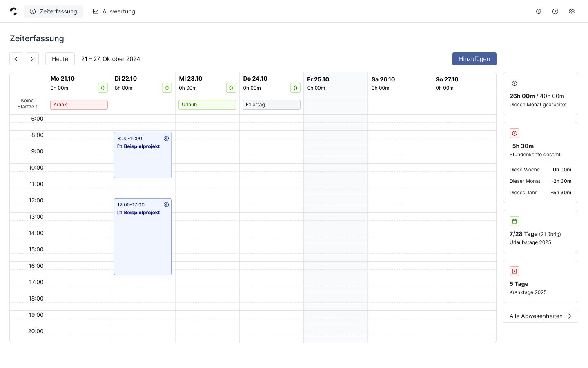Select the Urlaub absence on Wednesday
Viewport: 588px width, 368px height.
pos(207,105)
